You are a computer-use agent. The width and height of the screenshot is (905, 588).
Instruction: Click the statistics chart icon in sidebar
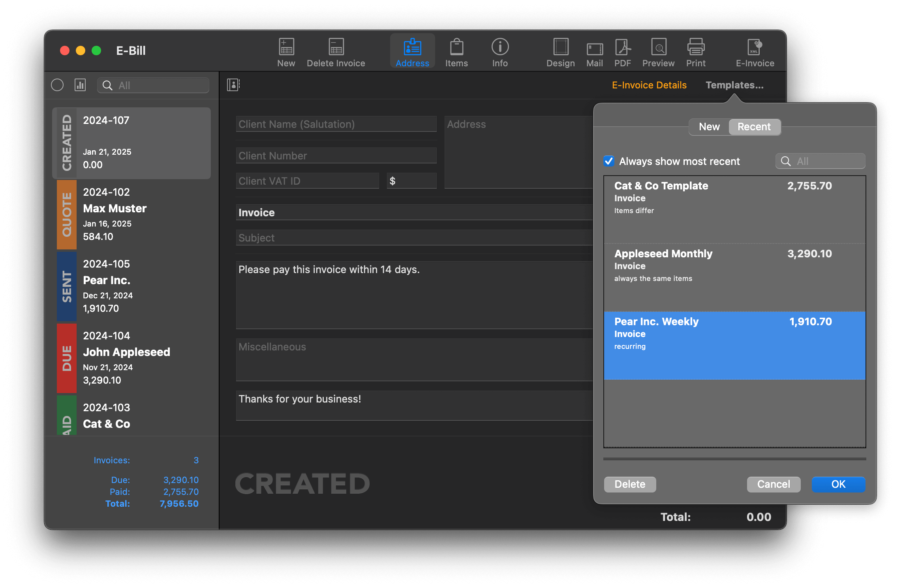point(80,85)
